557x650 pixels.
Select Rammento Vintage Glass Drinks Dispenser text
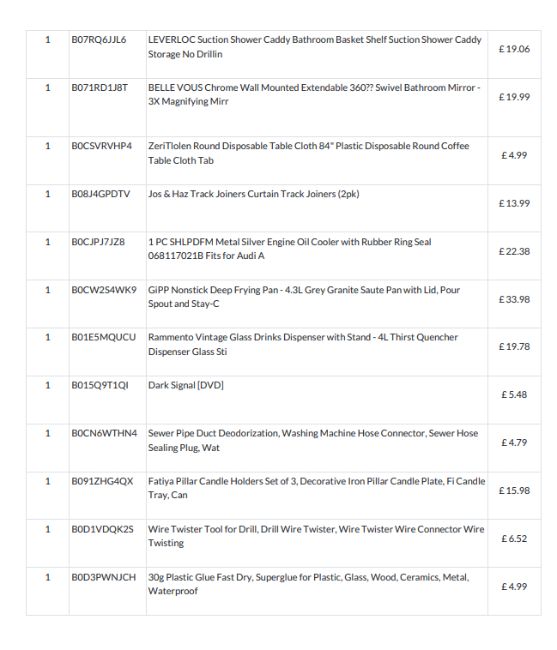pos(303,344)
